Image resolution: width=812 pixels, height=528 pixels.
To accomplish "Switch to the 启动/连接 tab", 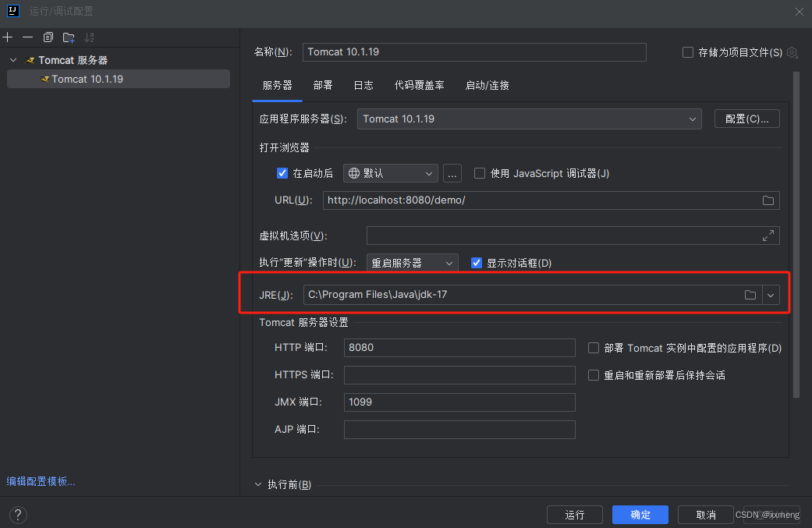I will pos(488,86).
